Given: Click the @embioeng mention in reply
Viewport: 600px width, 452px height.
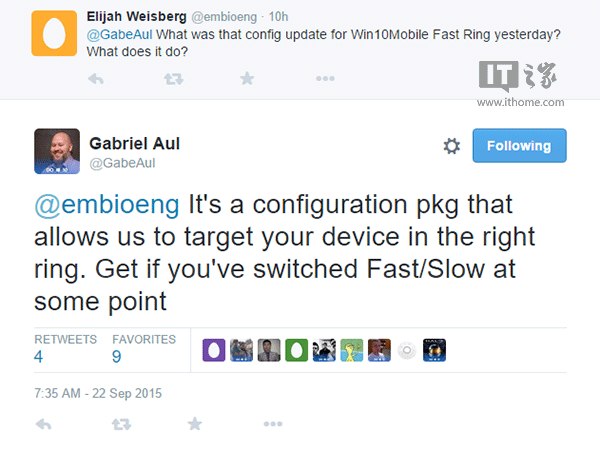Looking at the screenshot, I should click(109, 206).
